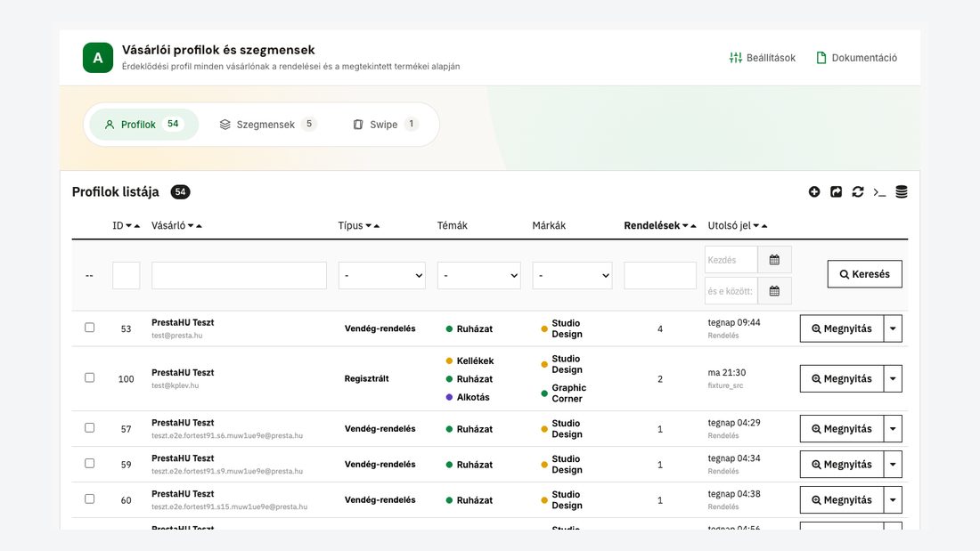Click the add new profile plus icon
Screen dimensions: 980x551
813,191
